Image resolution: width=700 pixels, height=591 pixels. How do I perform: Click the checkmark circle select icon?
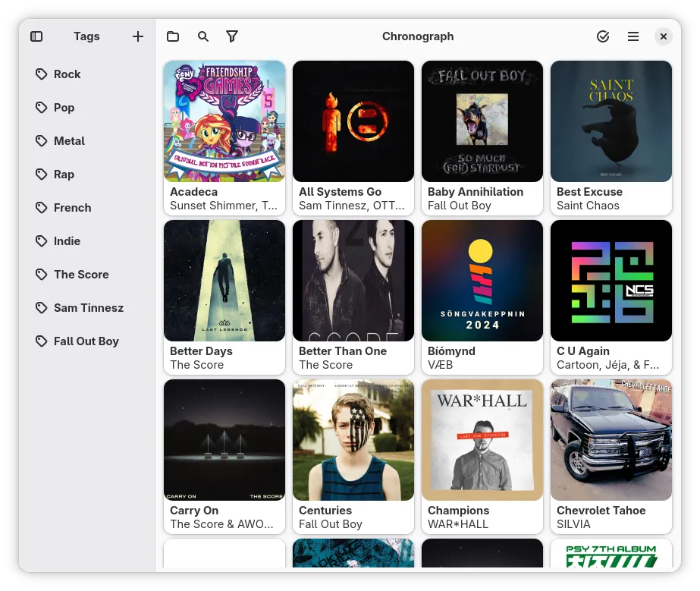[603, 36]
